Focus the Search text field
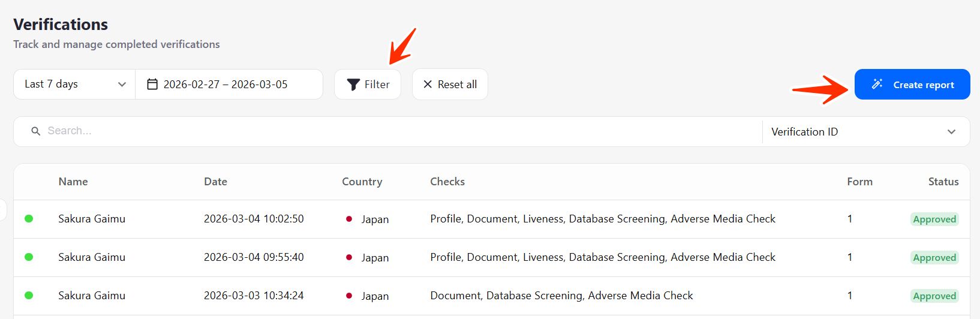 pos(396,131)
